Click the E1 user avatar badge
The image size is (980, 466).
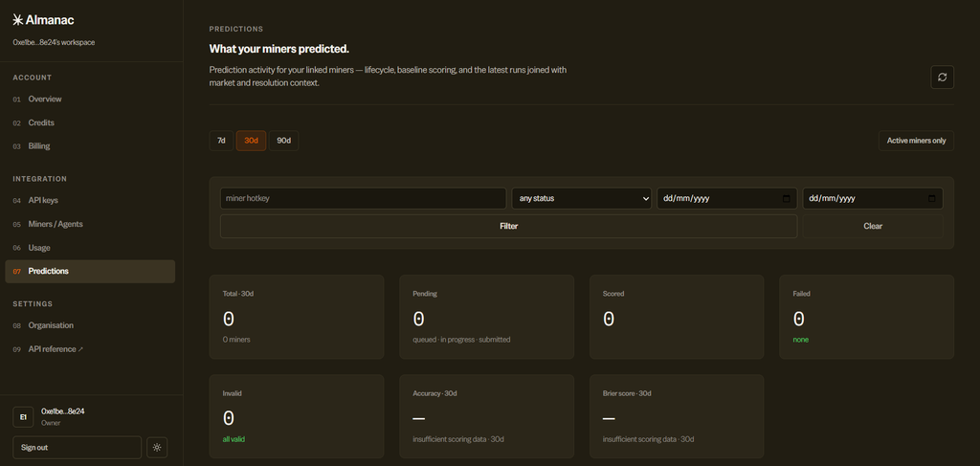pyautogui.click(x=23, y=416)
